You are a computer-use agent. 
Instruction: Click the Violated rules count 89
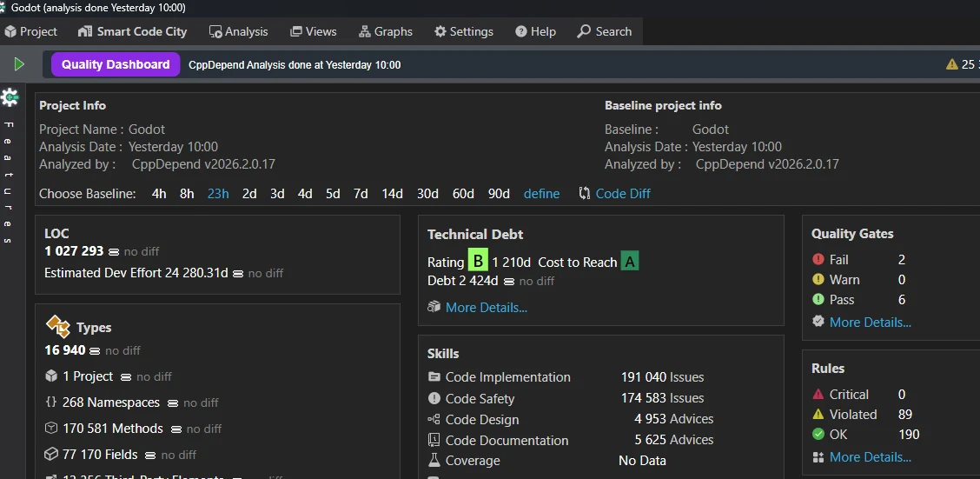[905, 414]
